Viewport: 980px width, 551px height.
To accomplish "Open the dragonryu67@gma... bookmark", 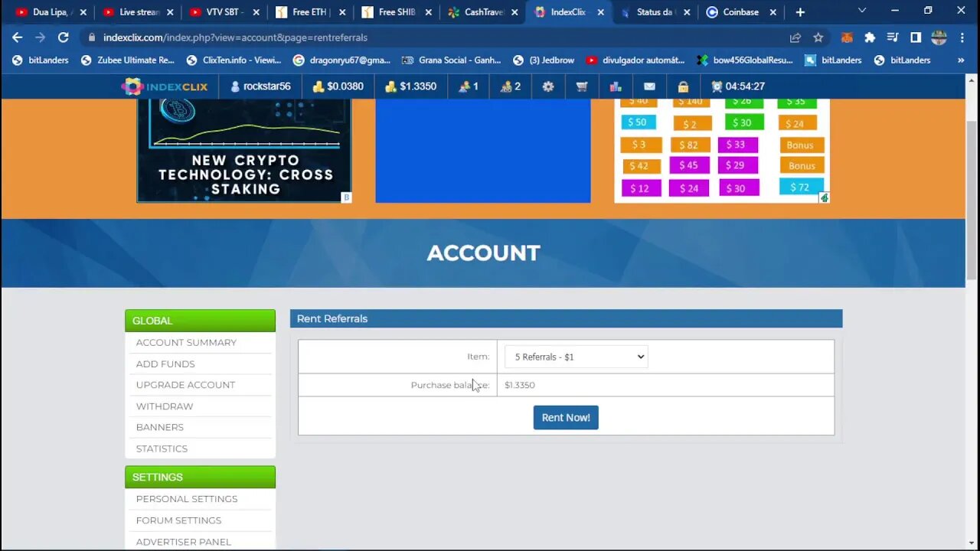I will [341, 60].
